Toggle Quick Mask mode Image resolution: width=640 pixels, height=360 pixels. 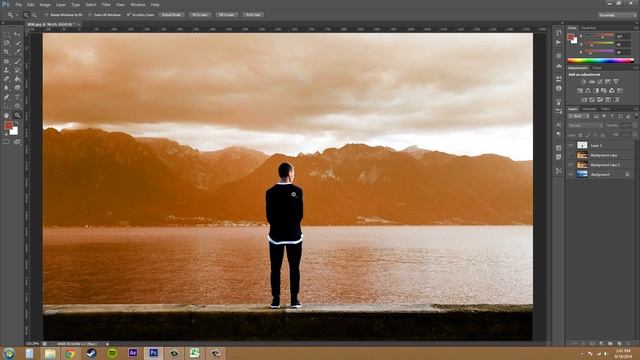pyautogui.click(x=7, y=142)
